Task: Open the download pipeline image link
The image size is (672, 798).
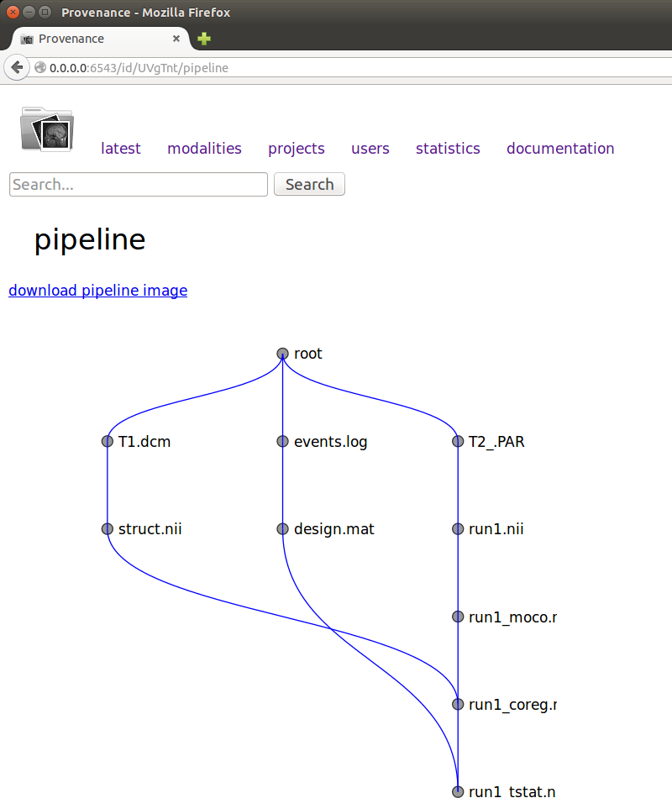Action: pyautogui.click(x=97, y=290)
